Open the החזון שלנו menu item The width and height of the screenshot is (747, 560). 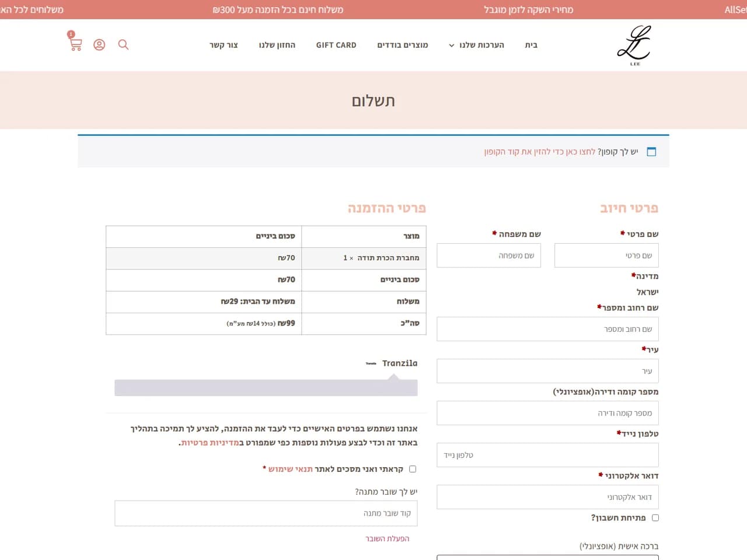tap(277, 45)
